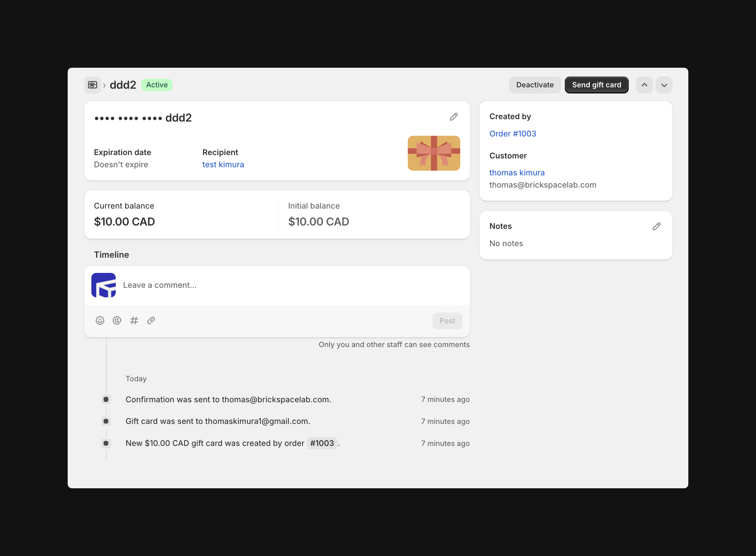Focus the Leave a comment field
Screen dimensions: 756x556
tap(291, 285)
